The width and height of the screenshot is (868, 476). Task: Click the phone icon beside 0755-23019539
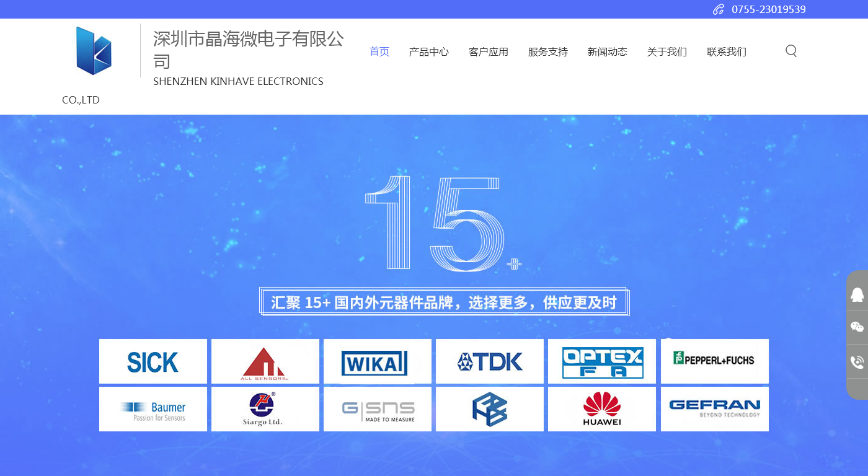(719, 9)
